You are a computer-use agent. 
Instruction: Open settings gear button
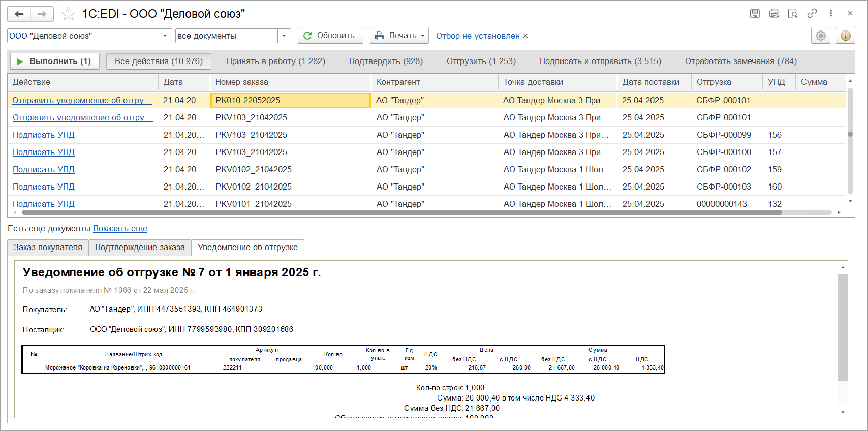(x=821, y=36)
